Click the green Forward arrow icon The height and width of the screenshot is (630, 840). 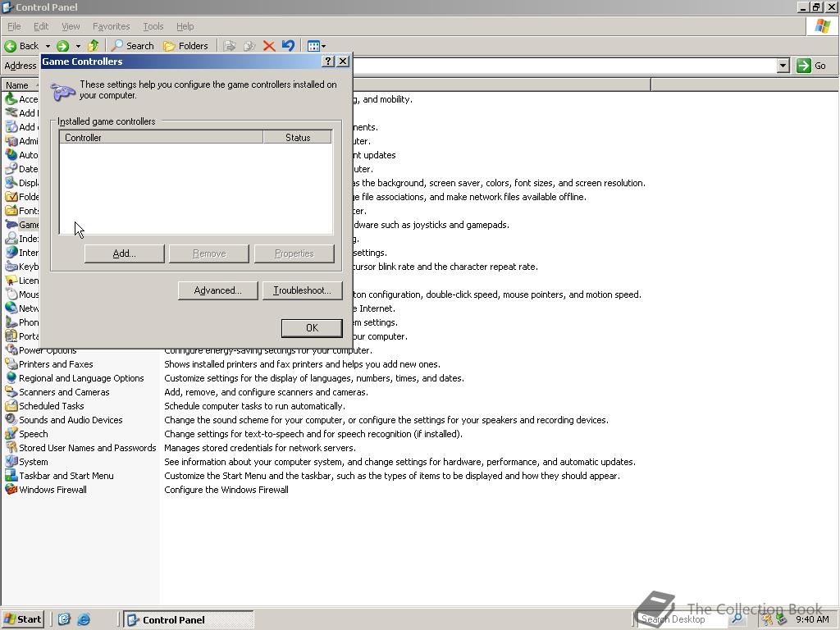click(62, 46)
